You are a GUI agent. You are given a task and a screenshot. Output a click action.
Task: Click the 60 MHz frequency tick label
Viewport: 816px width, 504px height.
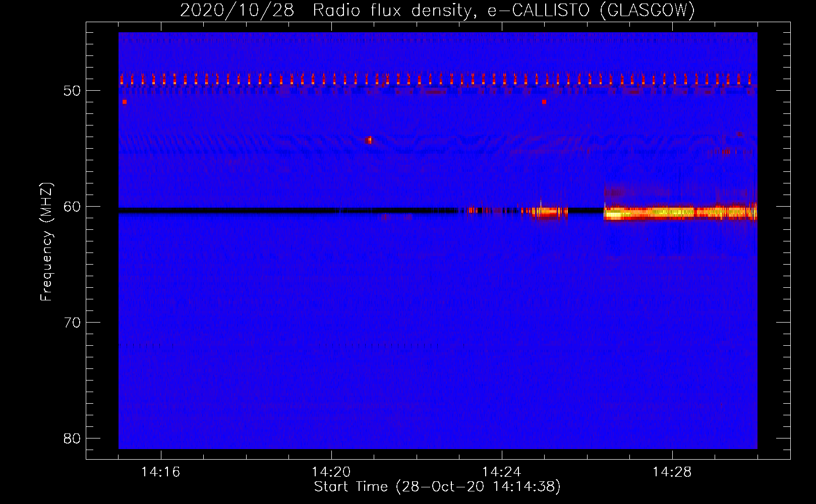[x=72, y=207]
